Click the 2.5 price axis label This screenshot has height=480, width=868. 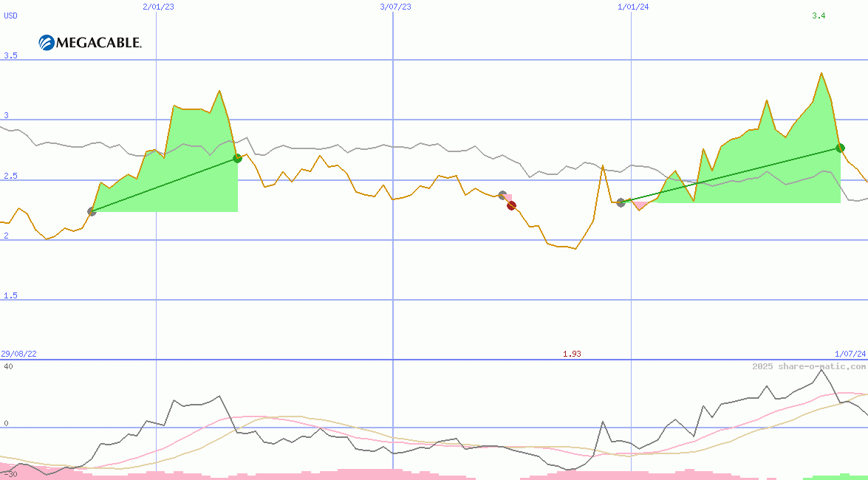point(10,176)
